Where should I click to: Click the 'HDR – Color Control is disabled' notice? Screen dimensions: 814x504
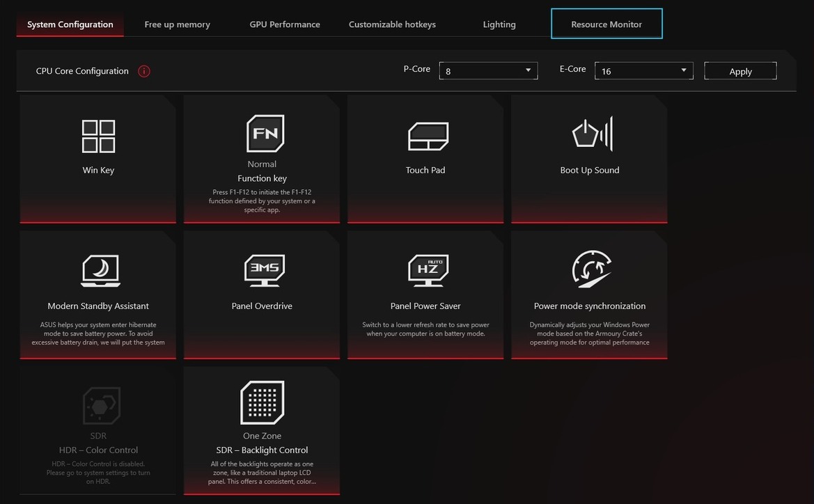(98, 473)
